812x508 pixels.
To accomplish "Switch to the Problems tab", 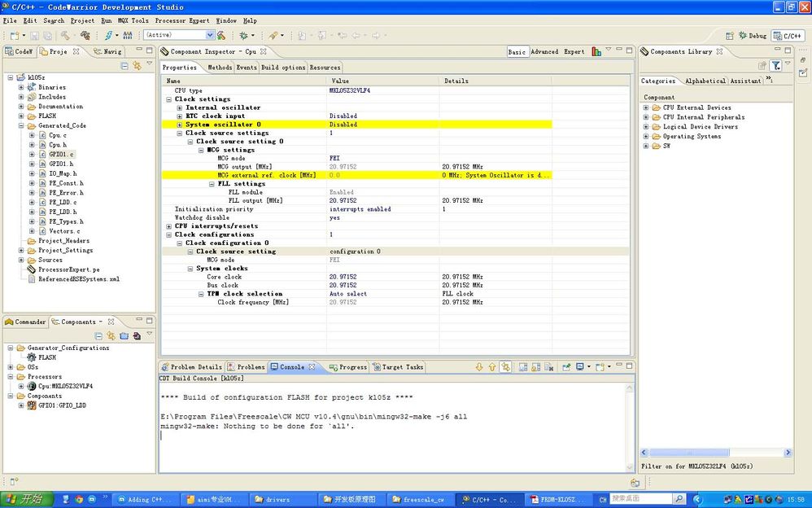I will point(246,367).
